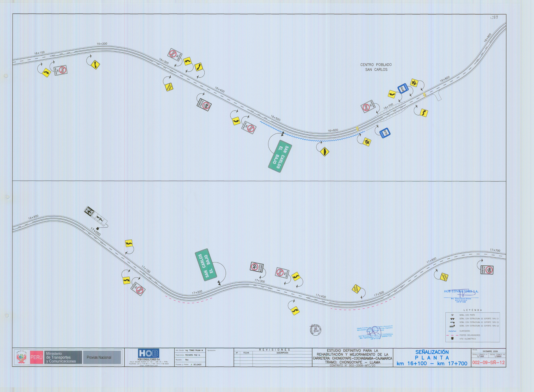This screenshot has width=534, height=392.
Task: Click the 40 speed limit sign near 16+400
Action: pos(204,105)
